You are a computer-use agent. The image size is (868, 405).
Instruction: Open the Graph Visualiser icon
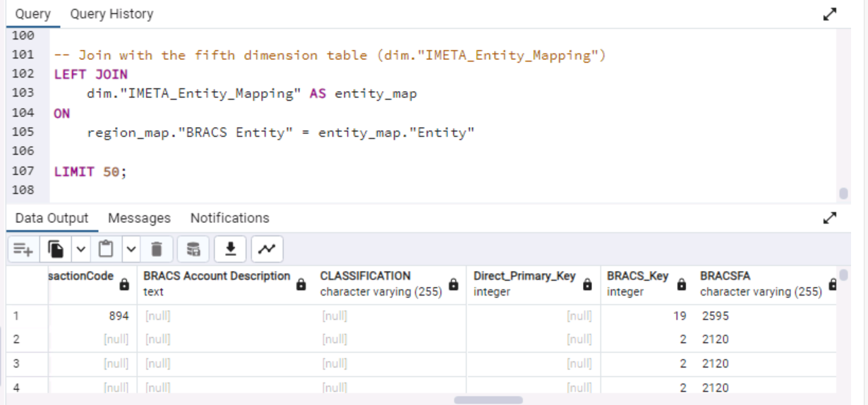pos(267,248)
